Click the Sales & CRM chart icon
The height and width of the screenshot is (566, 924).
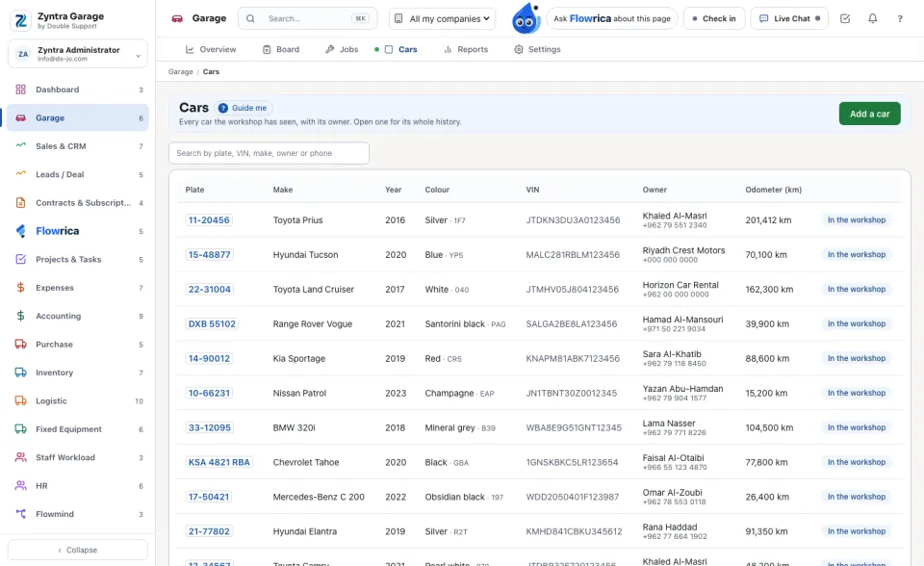[x=20, y=145]
